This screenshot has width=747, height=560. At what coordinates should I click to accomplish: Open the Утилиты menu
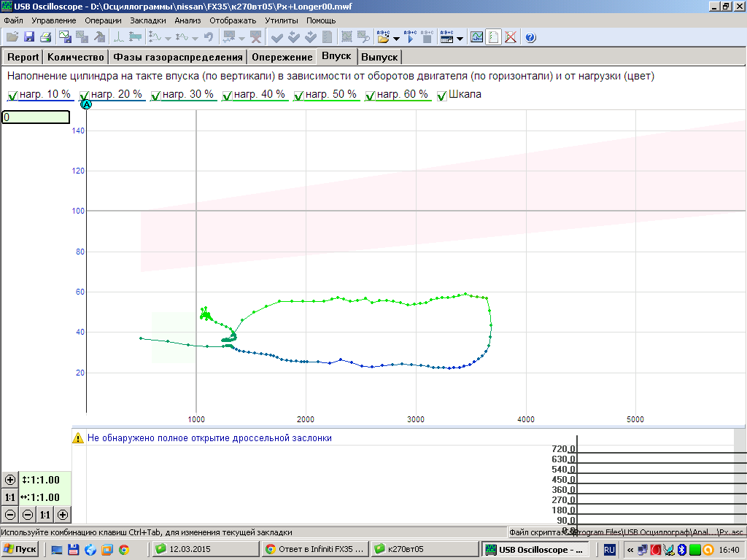[282, 20]
